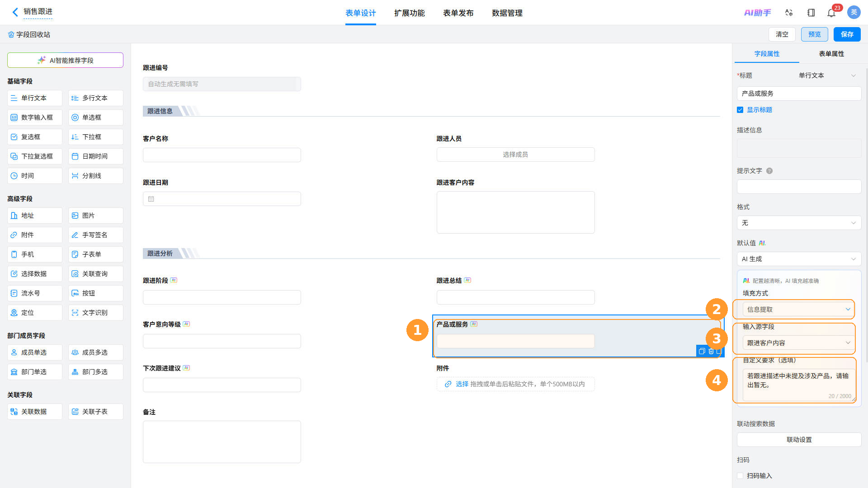The width and height of the screenshot is (868, 488).
Task: Open the 填充方式 dropdown 信息提取
Action: click(798, 310)
